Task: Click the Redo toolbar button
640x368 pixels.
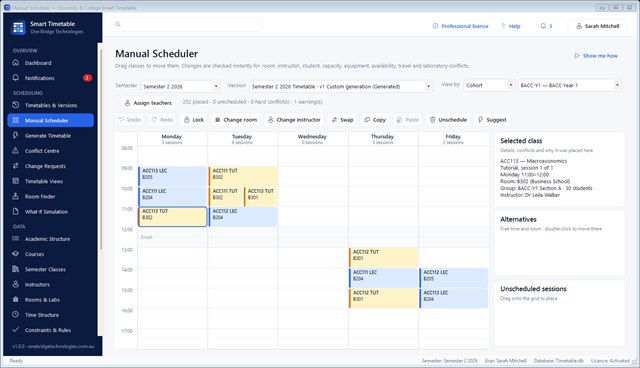Action: tap(162, 120)
